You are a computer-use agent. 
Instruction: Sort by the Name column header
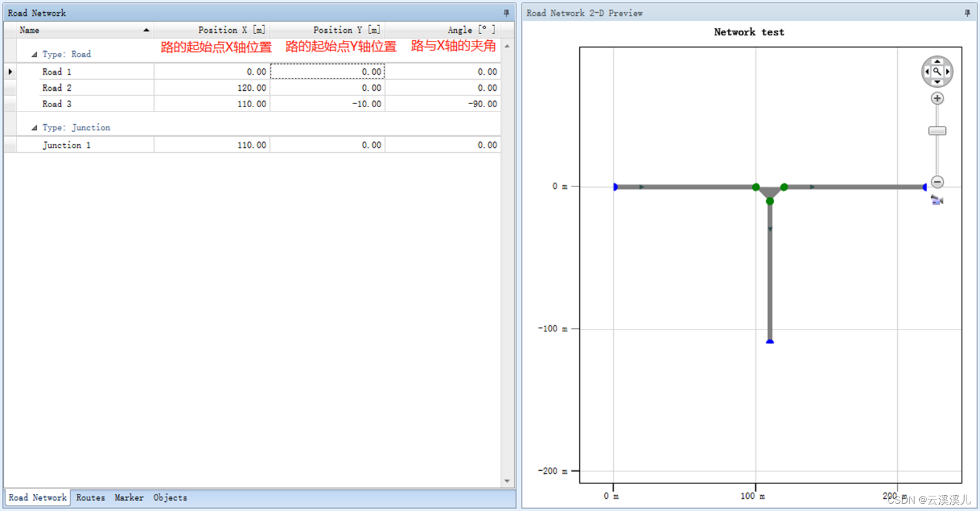tap(85, 30)
